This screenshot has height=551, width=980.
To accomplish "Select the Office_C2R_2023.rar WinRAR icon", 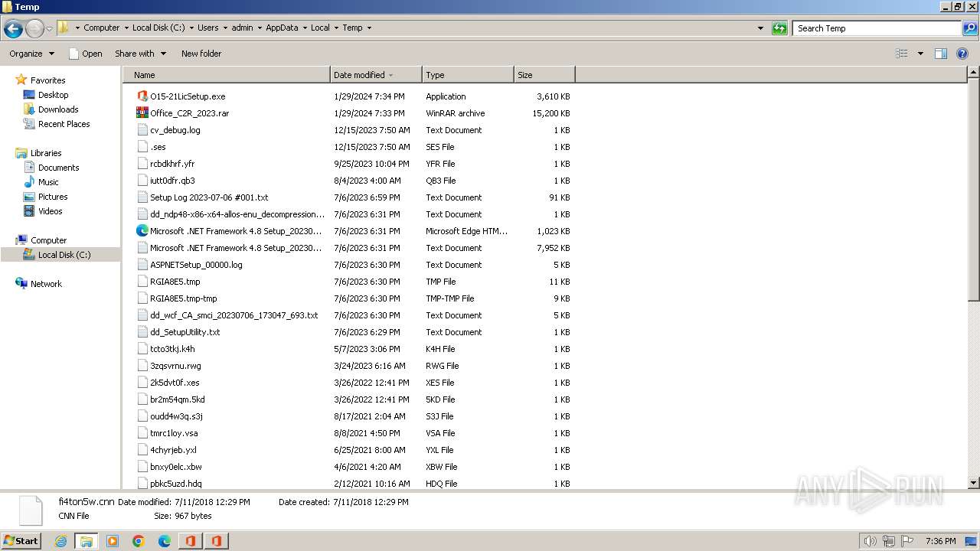I will [142, 113].
